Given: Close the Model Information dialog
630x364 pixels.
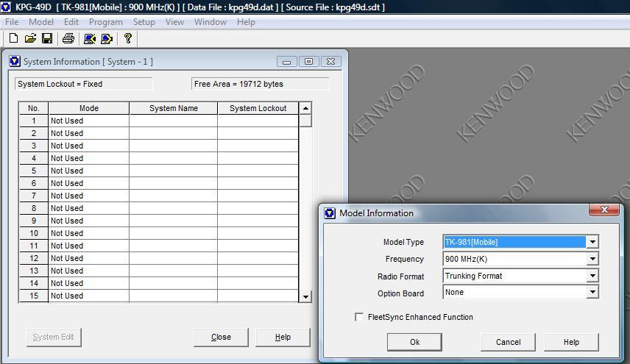Looking at the screenshot, I should pyautogui.click(x=604, y=210).
